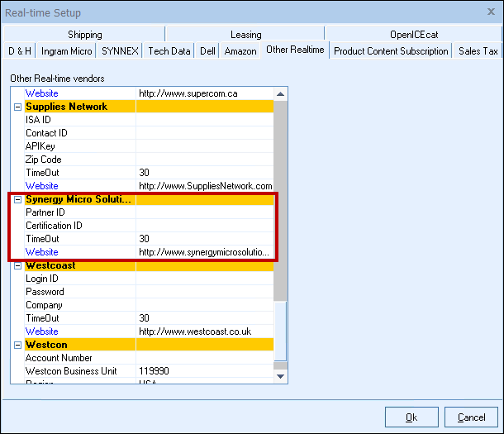
Task: Collapse the Supplies Network group
Action: (x=17, y=107)
